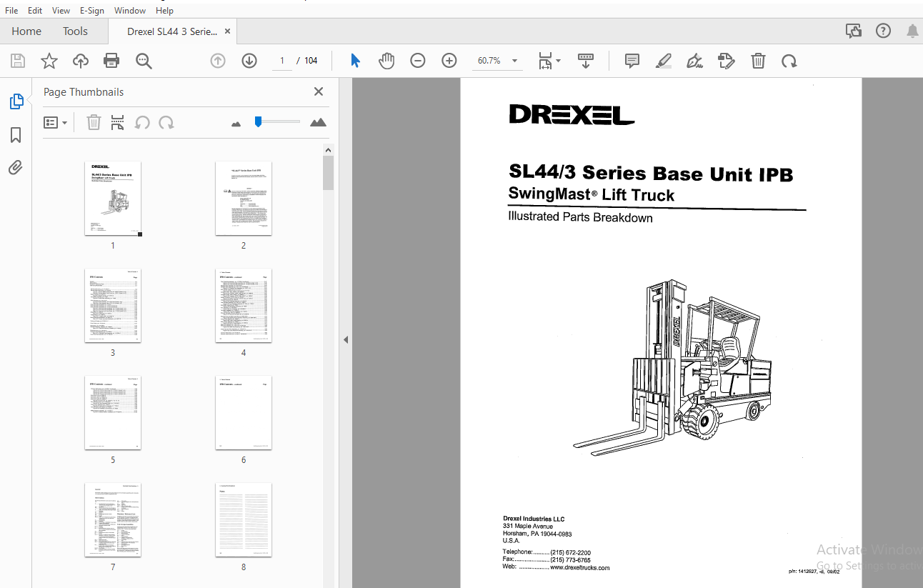Activate the Selection arrow tool
Screen dimensions: 923x588
click(355, 61)
